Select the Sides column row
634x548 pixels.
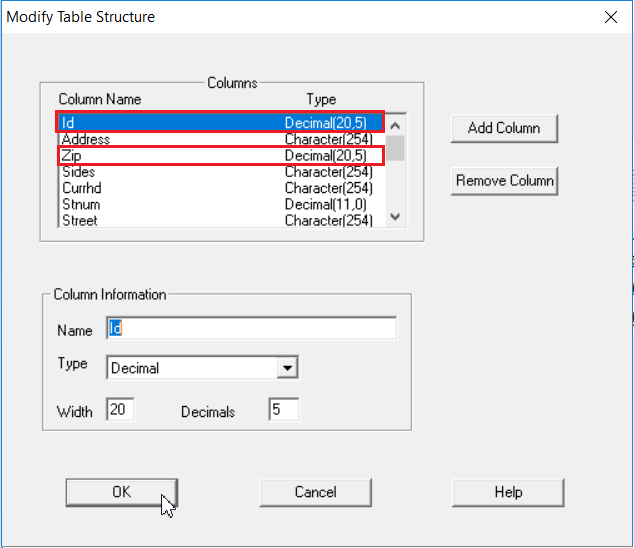click(222, 172)
